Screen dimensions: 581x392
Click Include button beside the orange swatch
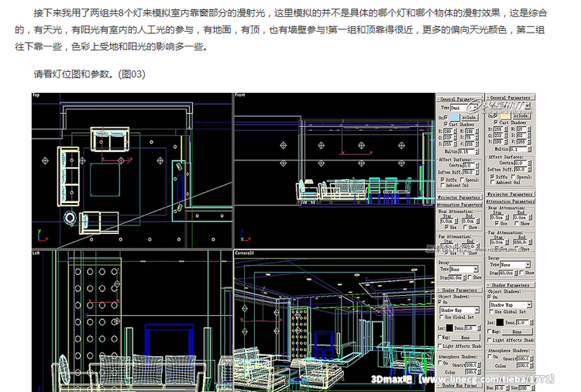pos(521,115)
